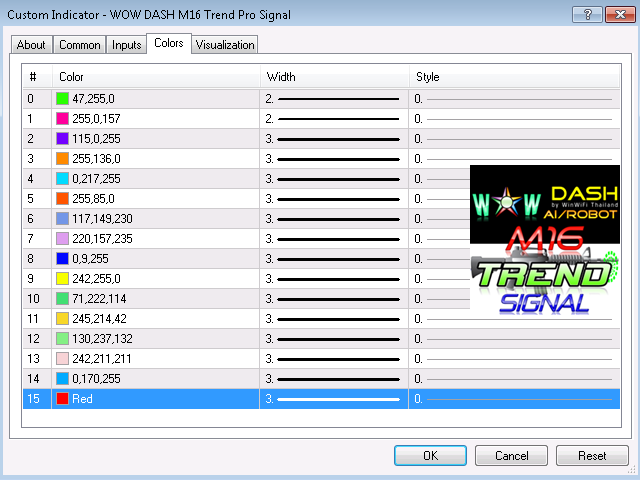
Task: Open width selector for row 9
Action: pyautogui.click(x=334, y=279)
